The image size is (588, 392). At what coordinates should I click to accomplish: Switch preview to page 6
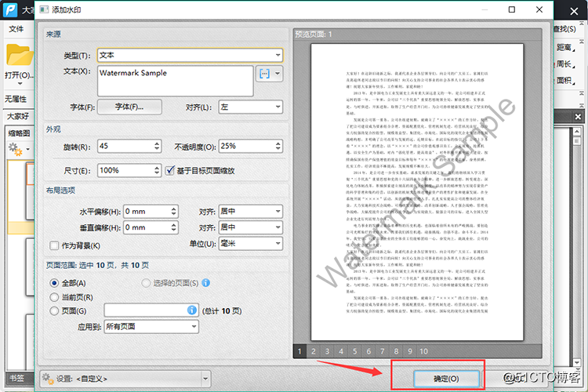(368, 351)
